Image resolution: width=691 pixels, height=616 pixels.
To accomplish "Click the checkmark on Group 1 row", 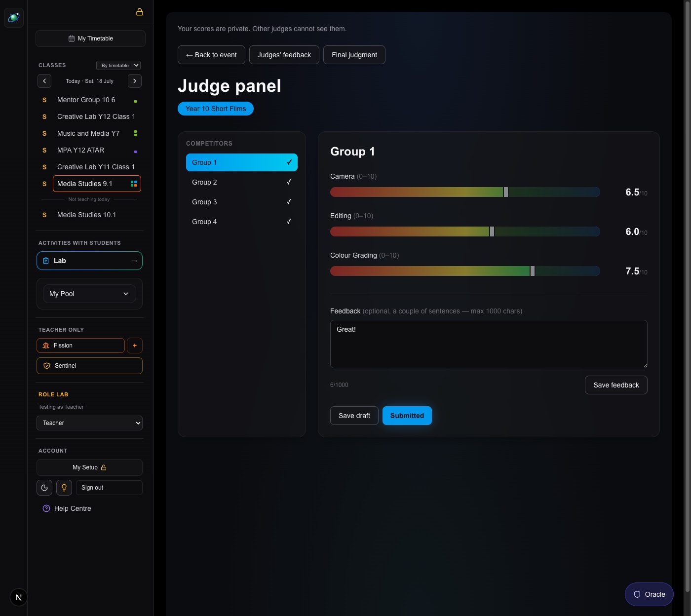I will coord(289,162).
